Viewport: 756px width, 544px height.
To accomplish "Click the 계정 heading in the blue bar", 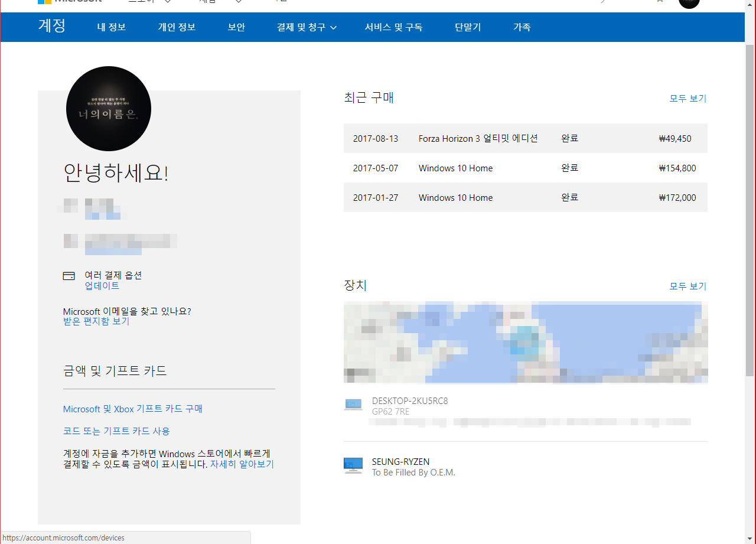I will (52, 26).
